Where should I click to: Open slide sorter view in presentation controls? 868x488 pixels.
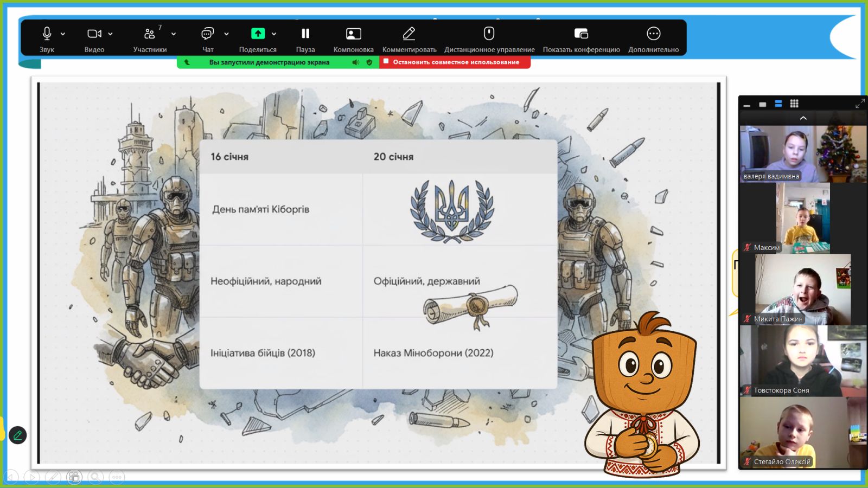pyautogui.click(x=74, y=477)
